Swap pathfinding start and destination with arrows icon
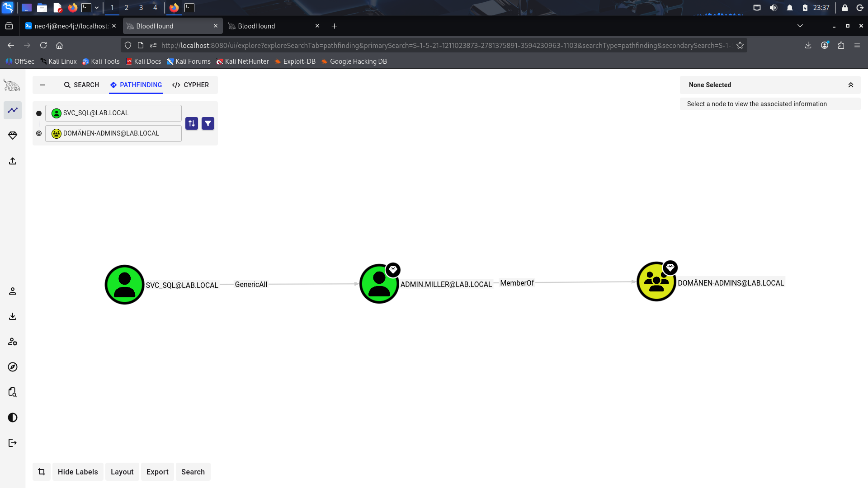The width and height of the screenshot is (868, 488). (192, 123)
